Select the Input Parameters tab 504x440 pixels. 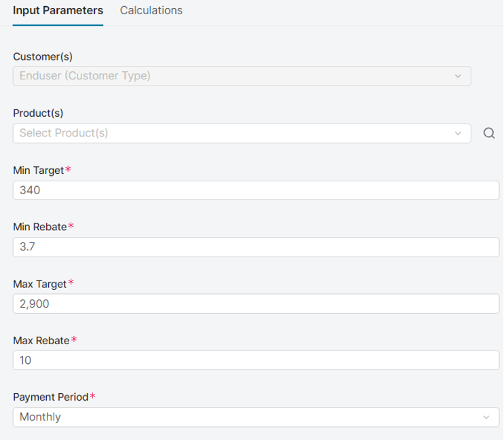(x=58, y=11)
